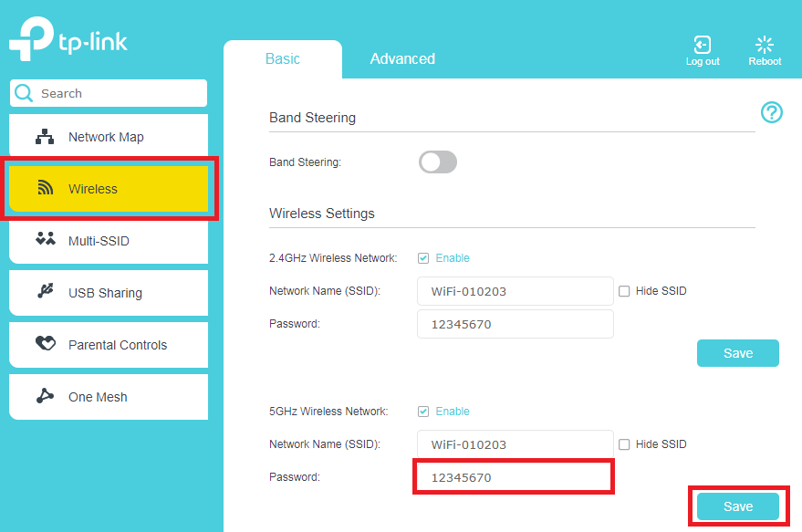Click the Log out icon
The image size is (802, 532).
[702, 44]
